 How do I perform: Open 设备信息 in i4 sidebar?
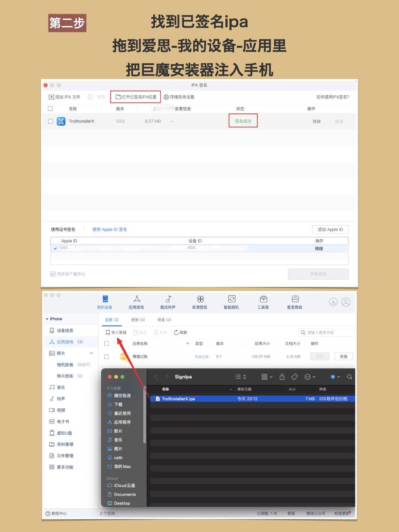click(x=61, y=331)
